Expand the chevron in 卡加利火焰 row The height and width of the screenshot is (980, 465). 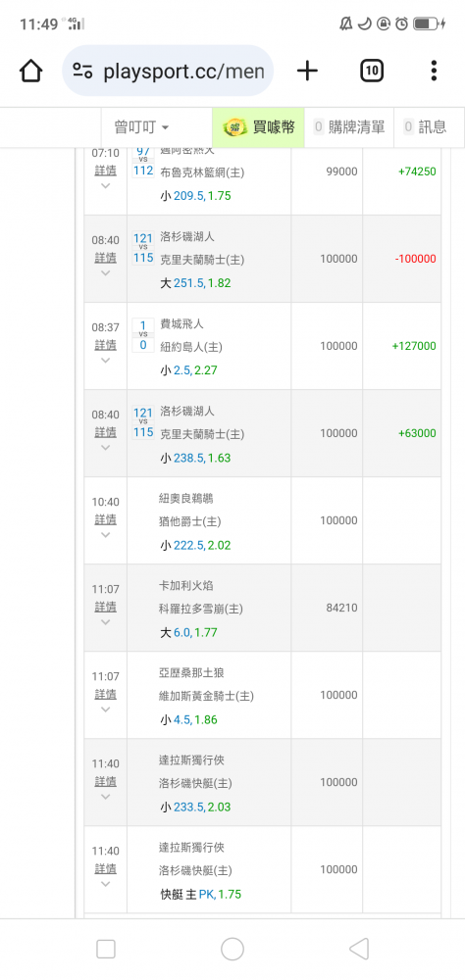pyautogui.click(x=105, y=622)
